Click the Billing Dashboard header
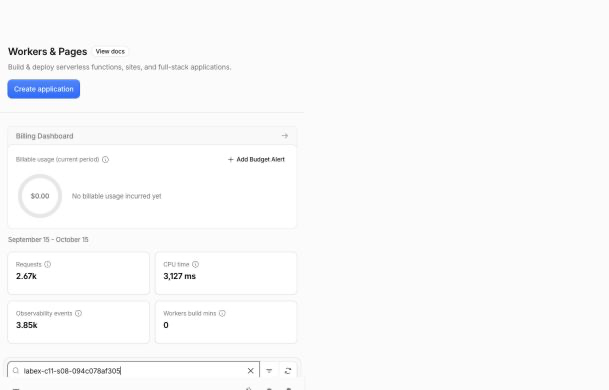 point(152,136)
